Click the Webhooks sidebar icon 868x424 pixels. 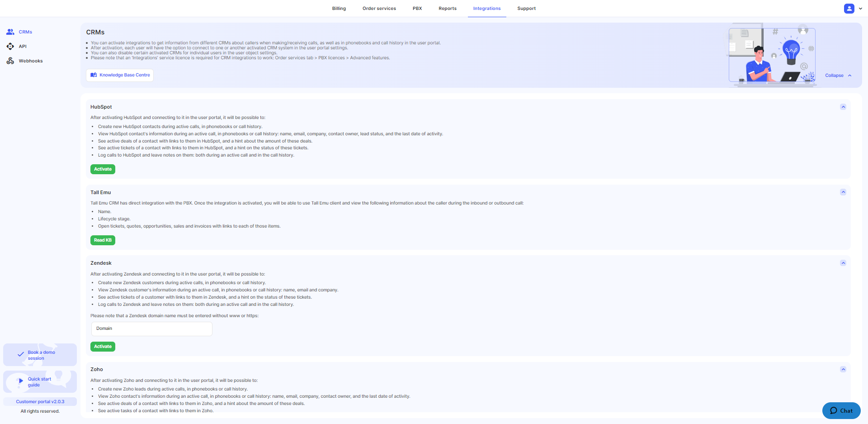pos(10,61)
